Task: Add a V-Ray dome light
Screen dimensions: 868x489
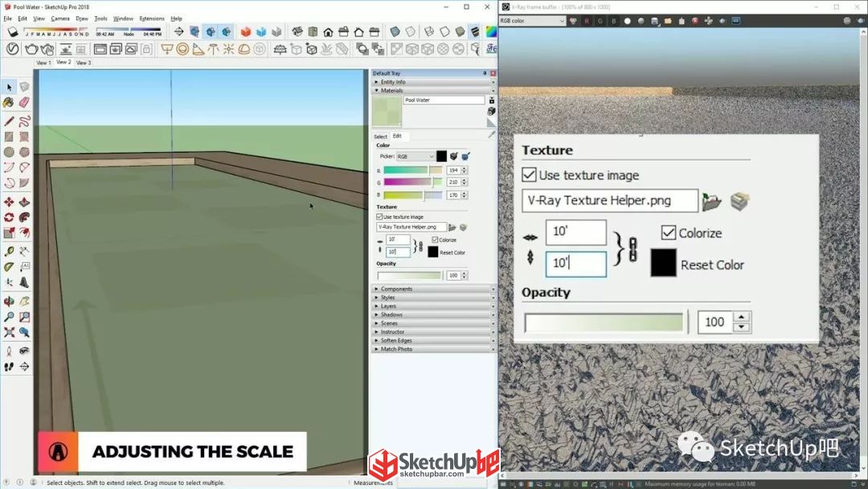Action: pos(244,49)
